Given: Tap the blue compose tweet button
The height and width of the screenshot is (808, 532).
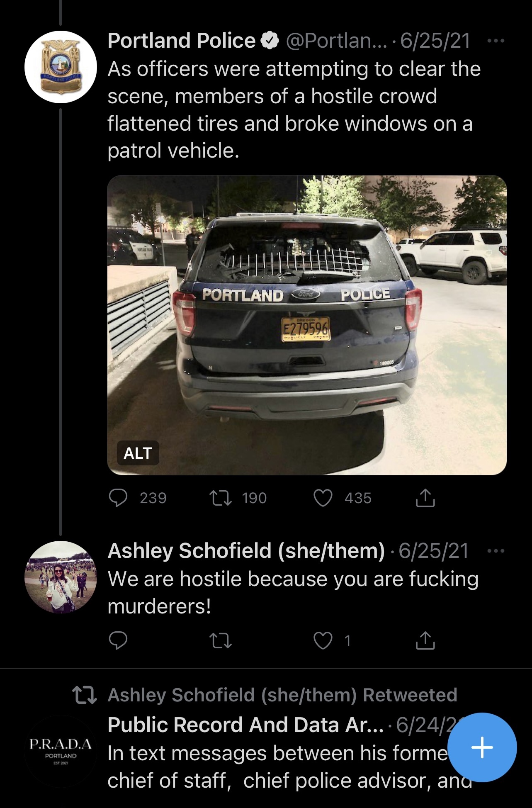Looking at the screenshot, I should pyautogui.click(x=482, y=747).
